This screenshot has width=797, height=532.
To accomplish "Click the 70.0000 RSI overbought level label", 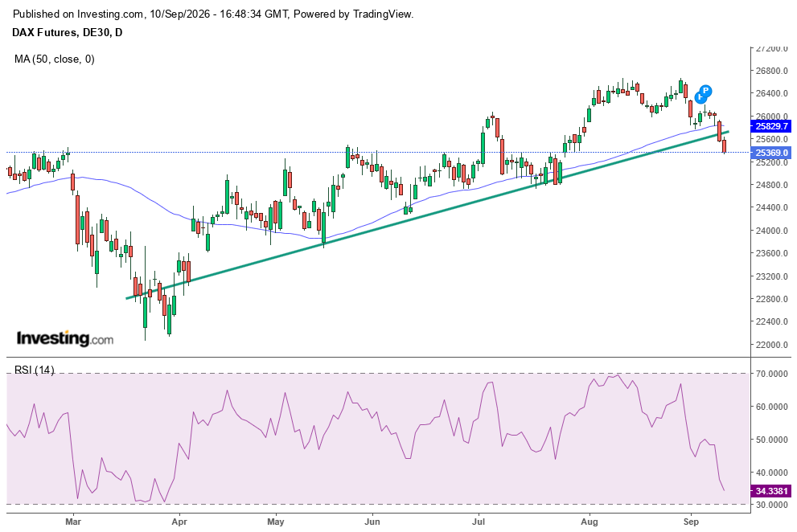I will click(771, 374).
